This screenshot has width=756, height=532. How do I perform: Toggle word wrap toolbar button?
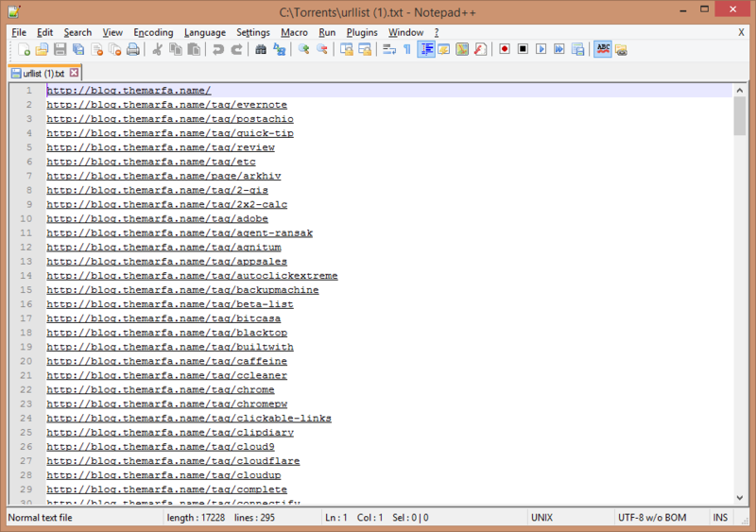click(389, 49)
